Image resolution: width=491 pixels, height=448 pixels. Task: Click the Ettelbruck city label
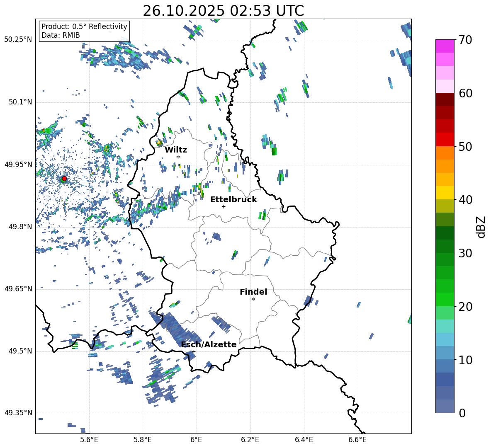pyautogui.click(x=233, y=199)
